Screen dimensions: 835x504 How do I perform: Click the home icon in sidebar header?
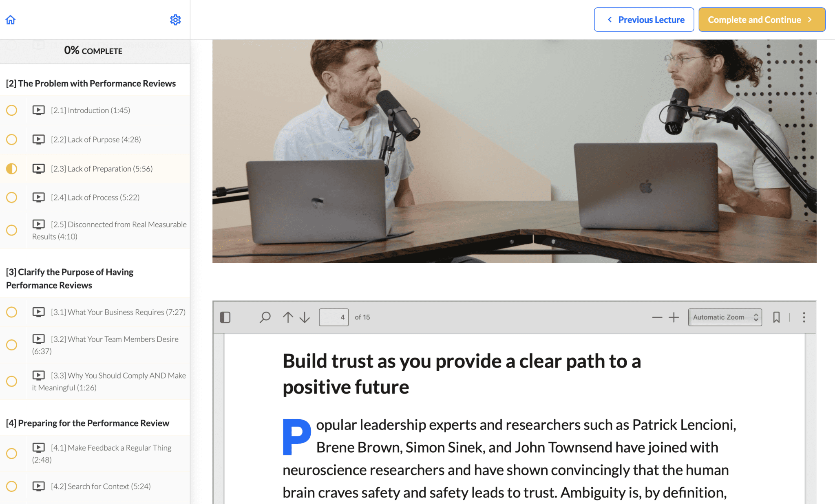(x=11, y=20)
